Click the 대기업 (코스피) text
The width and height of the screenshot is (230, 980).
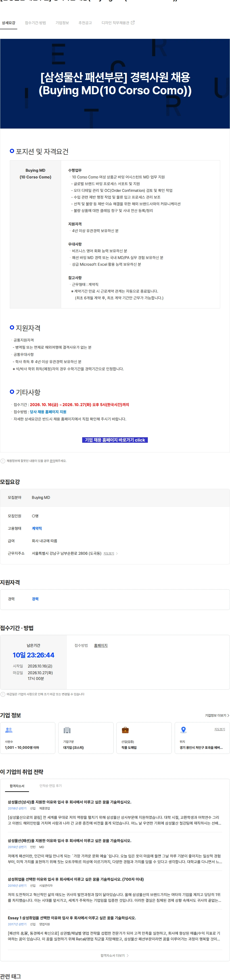click(73, 748)
